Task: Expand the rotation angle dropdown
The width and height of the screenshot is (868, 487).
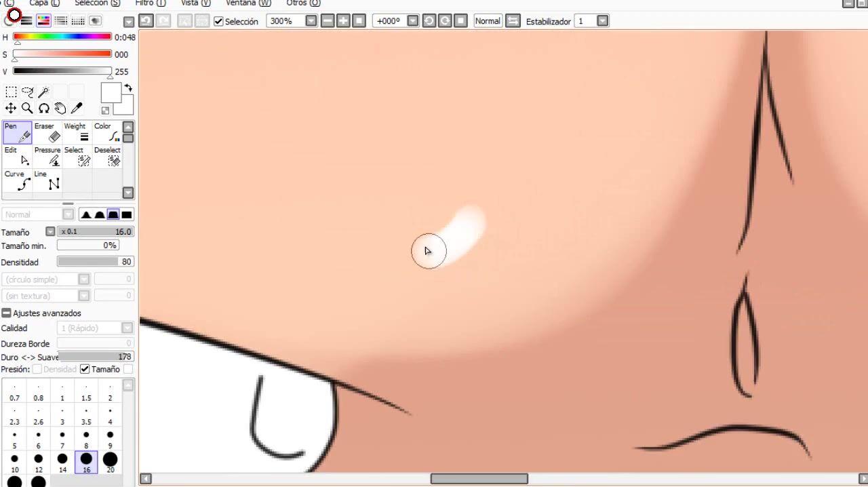Action: 412,21
